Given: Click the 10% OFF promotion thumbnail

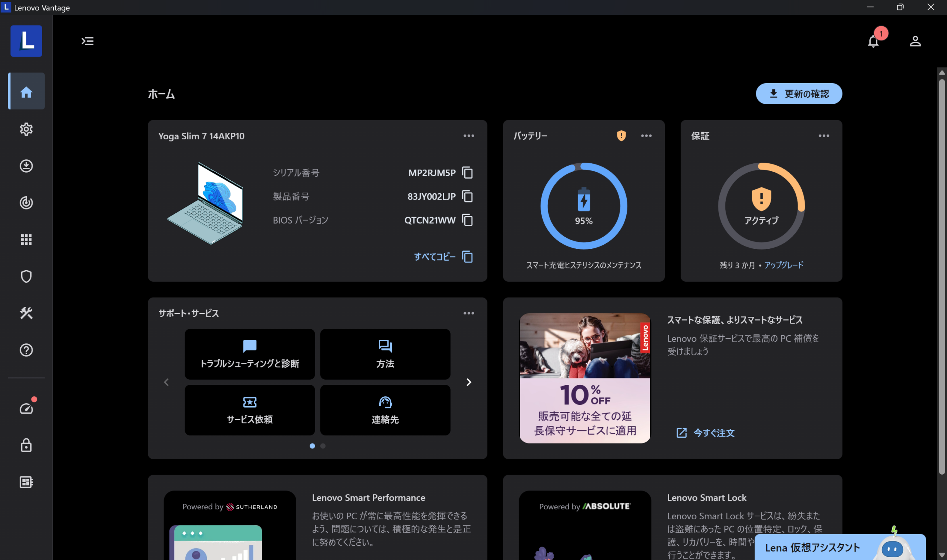Looking at the screenshot, I should tap(584, 378).
